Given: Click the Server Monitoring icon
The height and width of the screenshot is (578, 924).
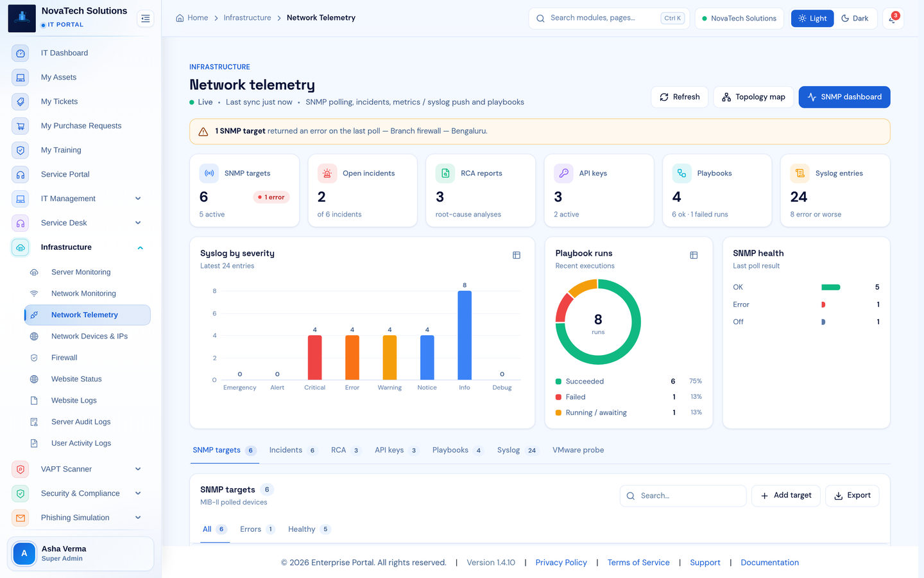Looking at the screenshot, I should pos(34,272).
